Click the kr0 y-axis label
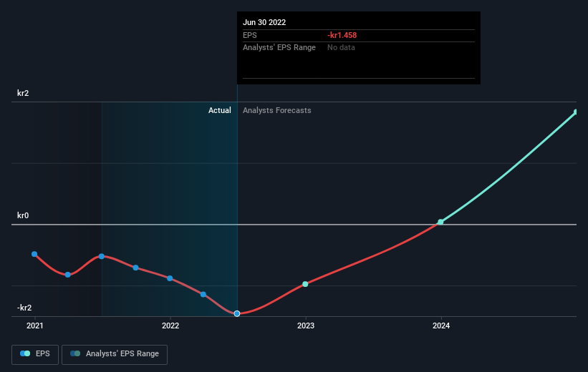This screenshot has width=588, height=372. coord(23,215)
